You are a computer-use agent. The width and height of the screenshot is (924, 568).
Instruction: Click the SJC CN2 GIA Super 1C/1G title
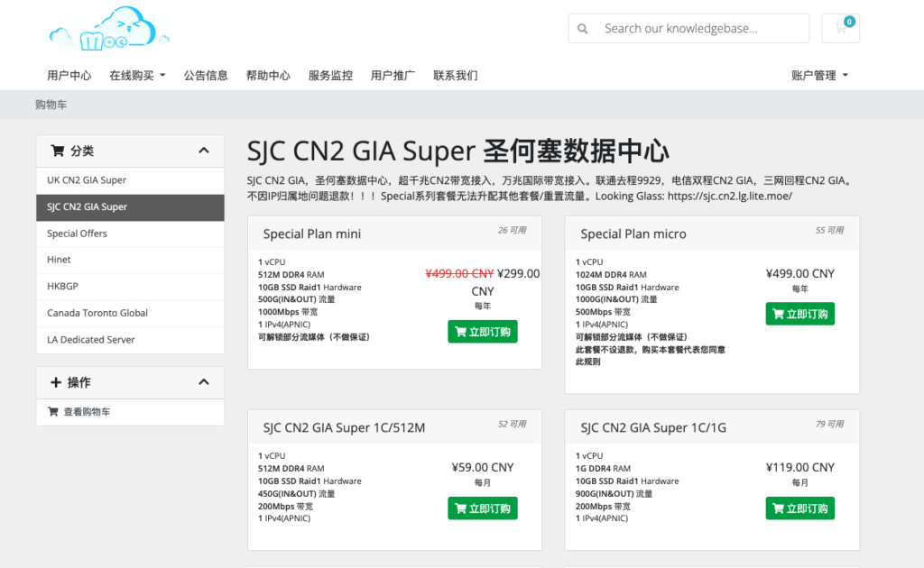click(653, 428)
